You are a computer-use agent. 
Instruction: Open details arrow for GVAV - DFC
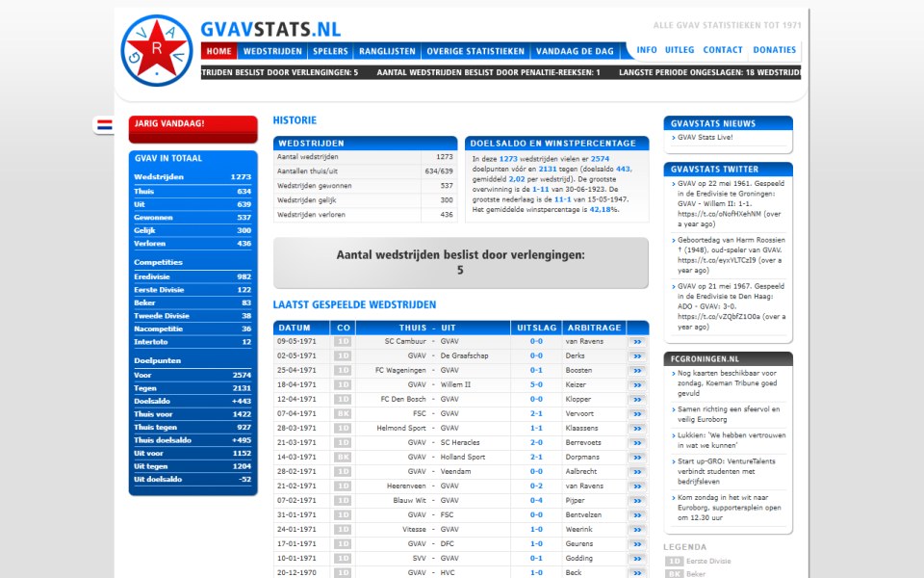tap(637, 544)
